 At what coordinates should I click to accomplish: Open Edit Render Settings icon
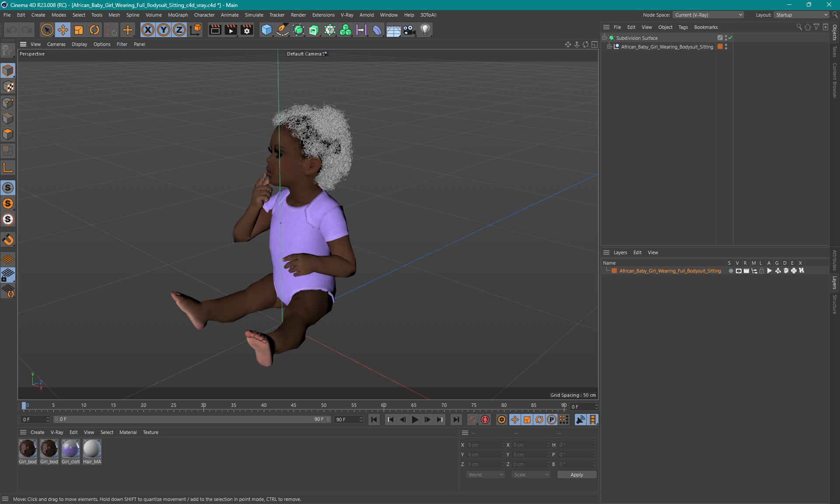tap(247, 30)
